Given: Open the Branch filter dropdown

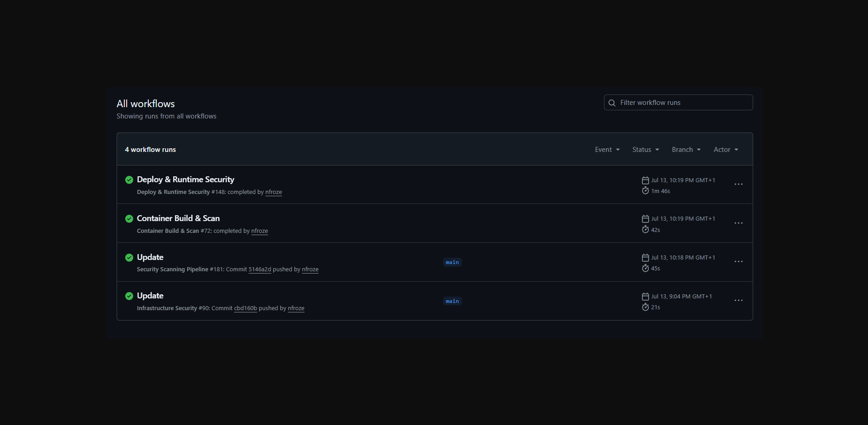Looking at the screenshot, I should (x=686, y=150).
